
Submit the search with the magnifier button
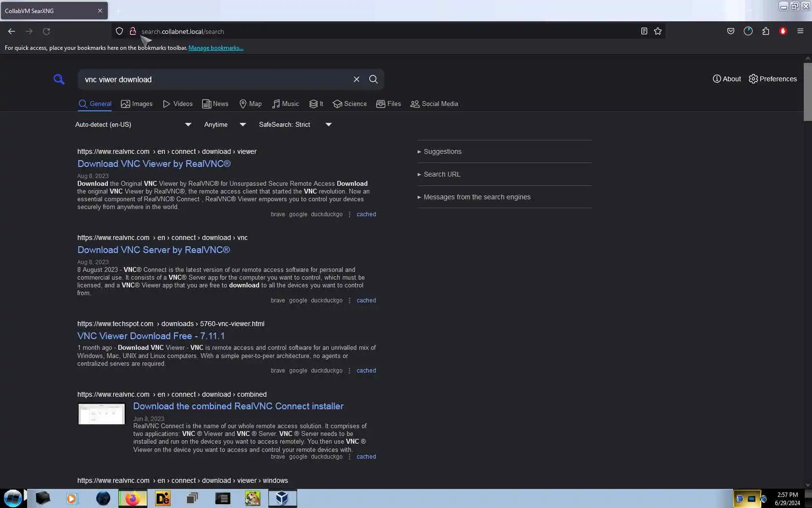(374, 79)
